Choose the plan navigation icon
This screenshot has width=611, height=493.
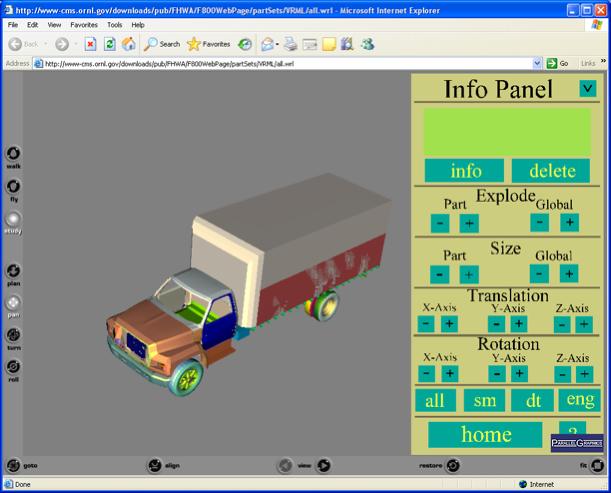(13, 270)
